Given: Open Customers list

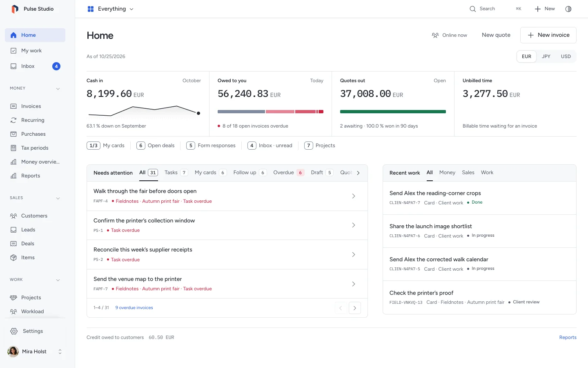Looking at the screenshot, I should 35,216.
